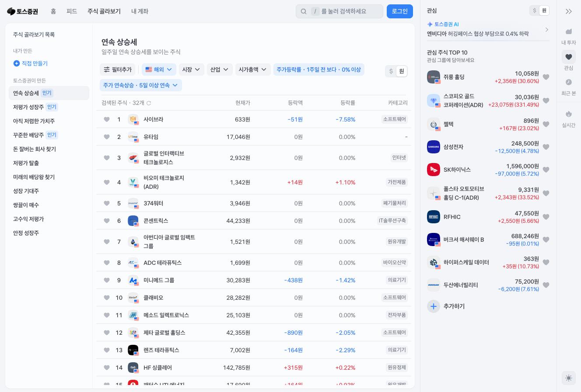
Task: Toggle heart for 쥐룽 홀딩 in watchlist
Action: [x=546, y=77]
